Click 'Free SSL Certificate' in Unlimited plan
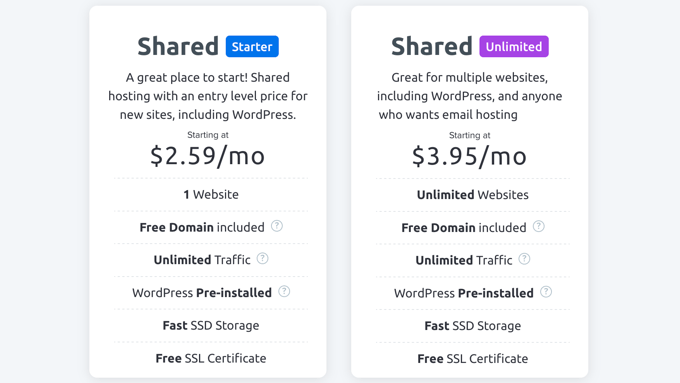The height and width of the screenshot is (383, 680). [x=473, y=359]
